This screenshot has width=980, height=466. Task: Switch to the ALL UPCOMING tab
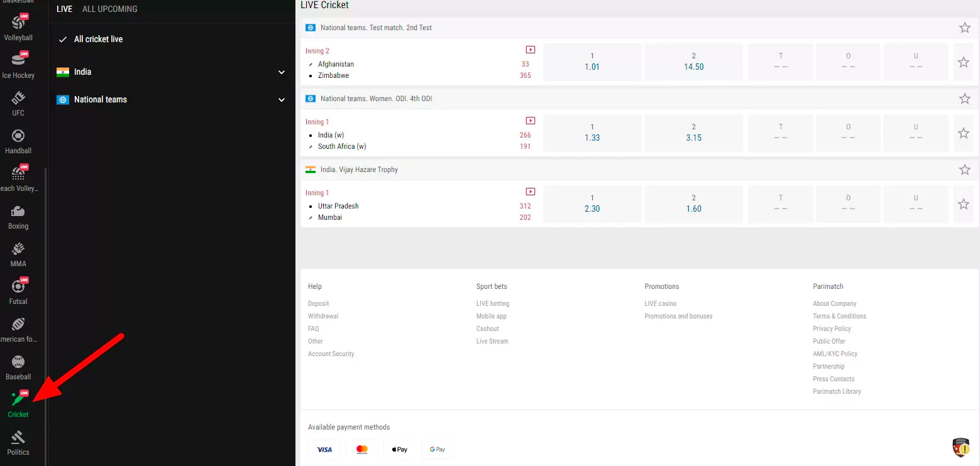(x=110, y=9)
